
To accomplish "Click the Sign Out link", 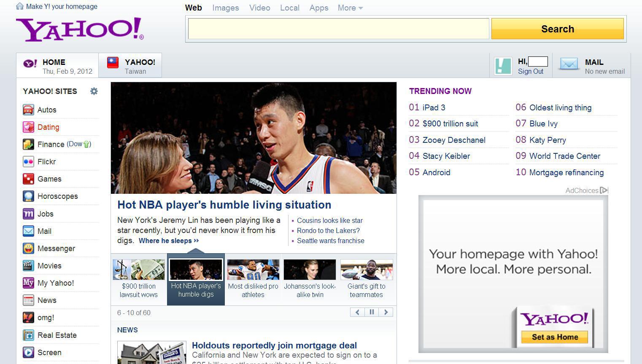I will (530, 72).
